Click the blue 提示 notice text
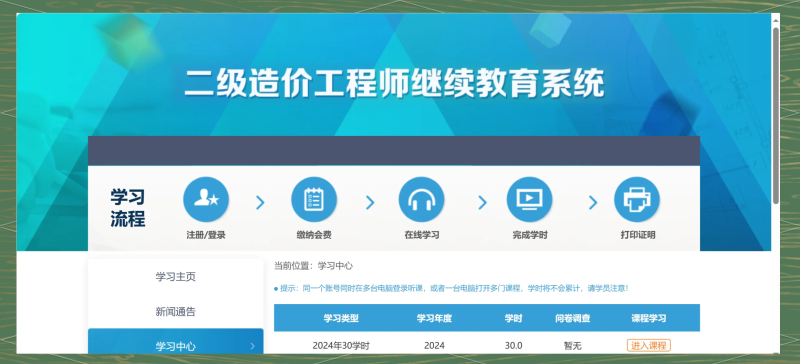The image size is (800, 364). coord(451,288)
